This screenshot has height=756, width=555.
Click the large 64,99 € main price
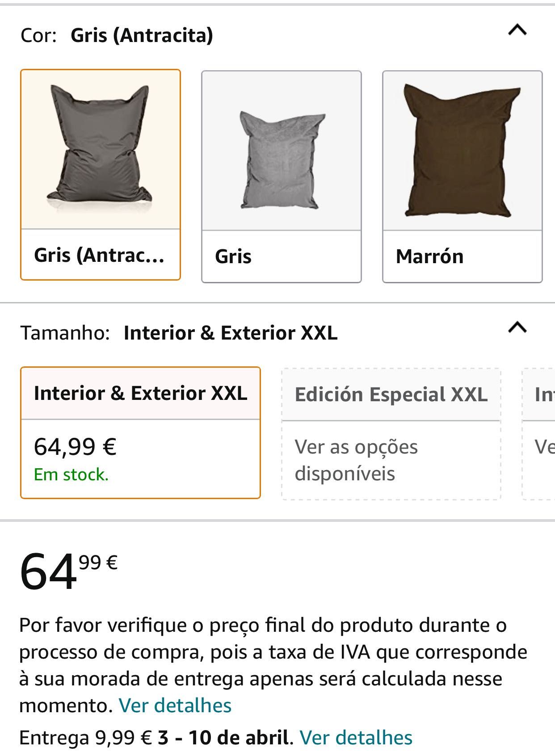(x=69, y=571)
